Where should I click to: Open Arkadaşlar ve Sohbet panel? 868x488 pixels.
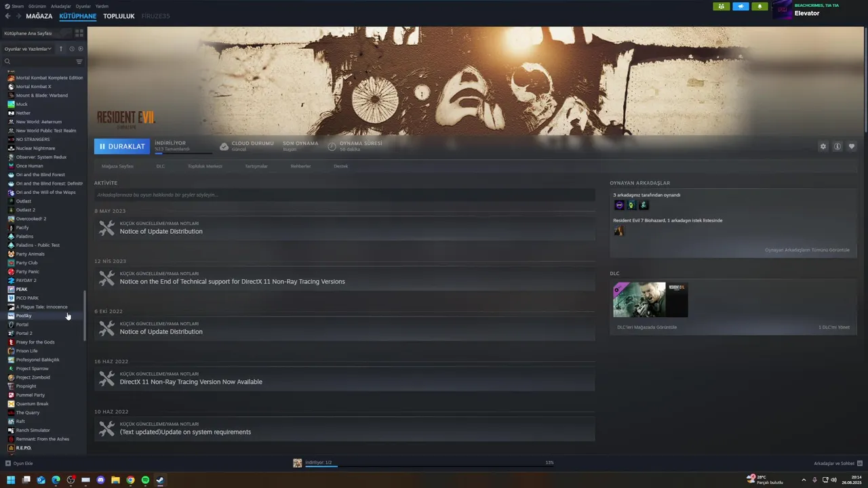coord(838,464)
